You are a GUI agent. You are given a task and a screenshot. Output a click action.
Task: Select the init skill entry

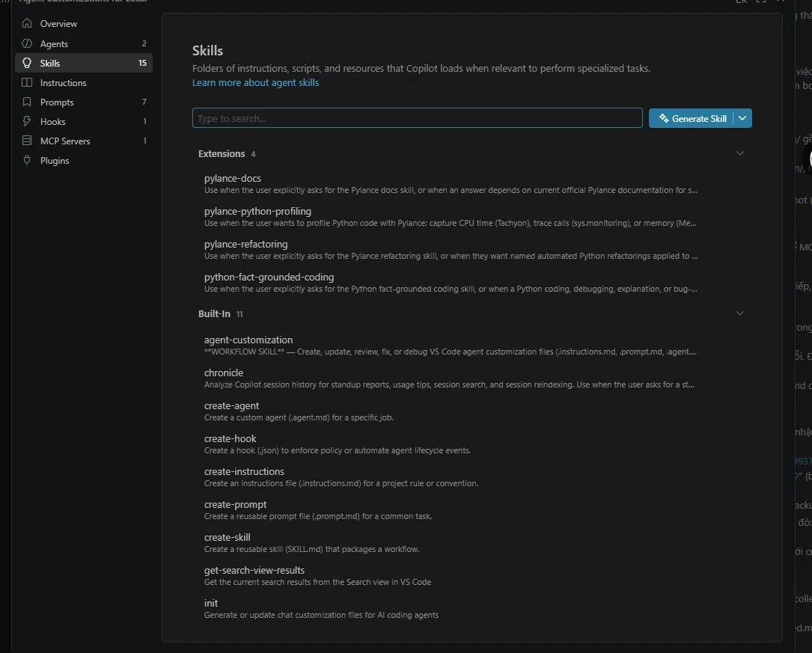pyautogui.click(x=471, y=609)
